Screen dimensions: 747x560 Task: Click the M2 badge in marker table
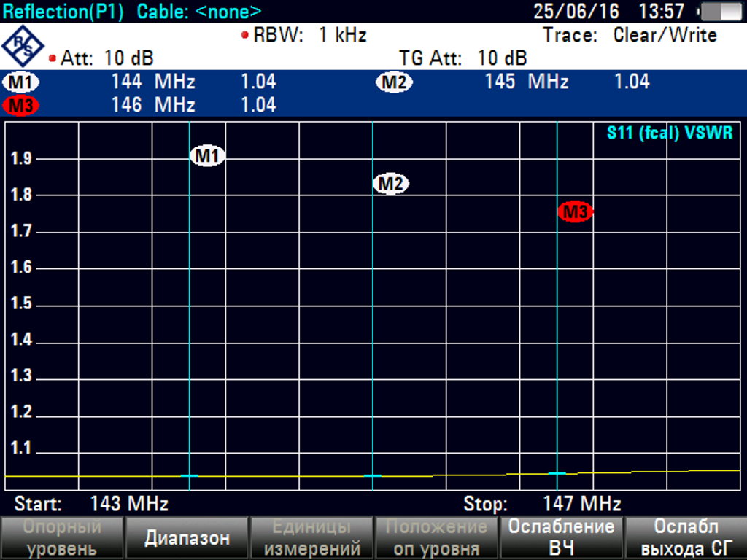(394, 82)
